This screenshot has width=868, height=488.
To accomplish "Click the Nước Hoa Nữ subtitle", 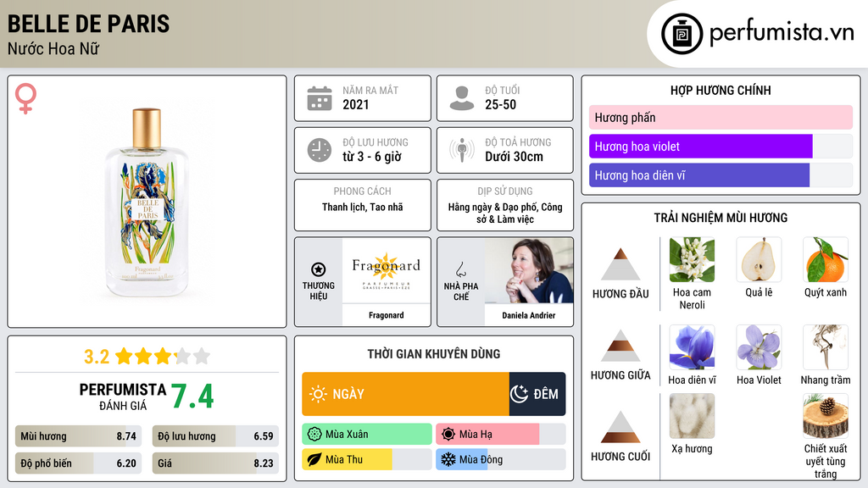I will coord(53,48).
